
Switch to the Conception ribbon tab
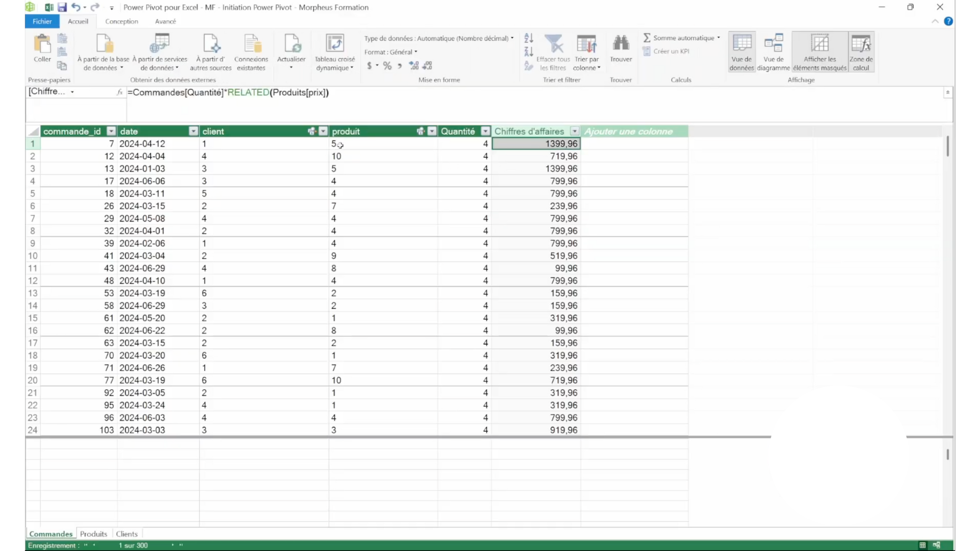point(122,21)
